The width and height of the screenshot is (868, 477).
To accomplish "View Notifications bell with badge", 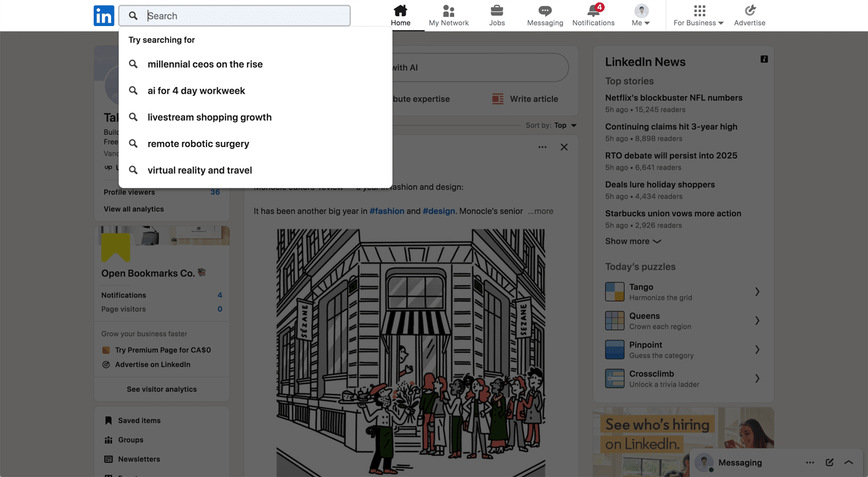I will pyautogui.click(x=593, y=16).
